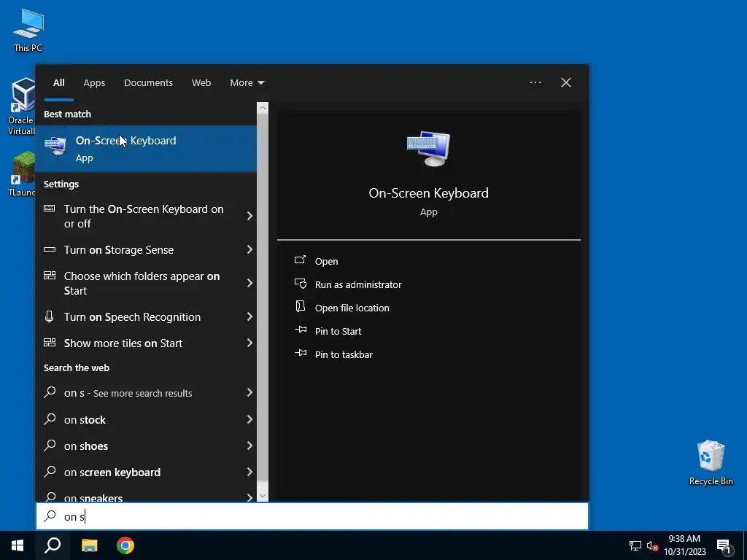This screenshot has height=560, width=747.
Task: Click the Run as administrator shield icon
Action: [300, 284]
